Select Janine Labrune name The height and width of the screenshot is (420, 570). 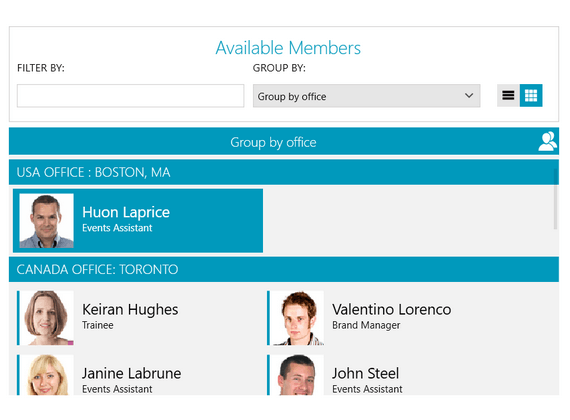(132, 373)
